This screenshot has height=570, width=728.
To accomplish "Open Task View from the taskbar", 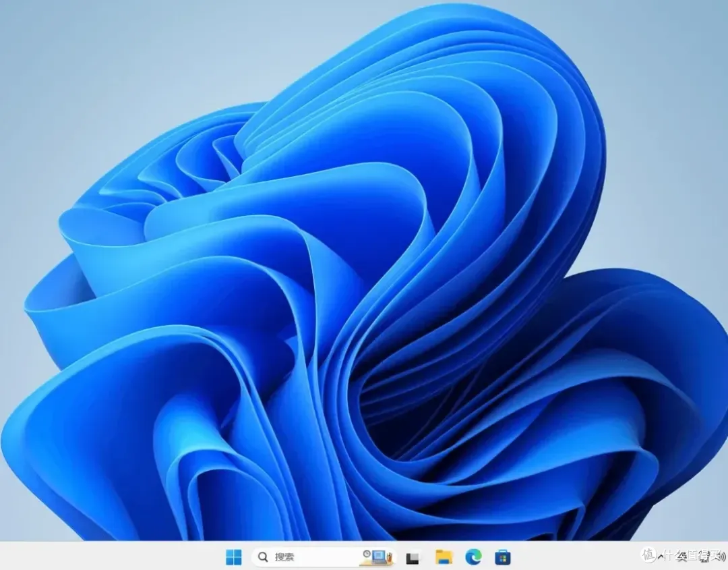I will 413,558.
